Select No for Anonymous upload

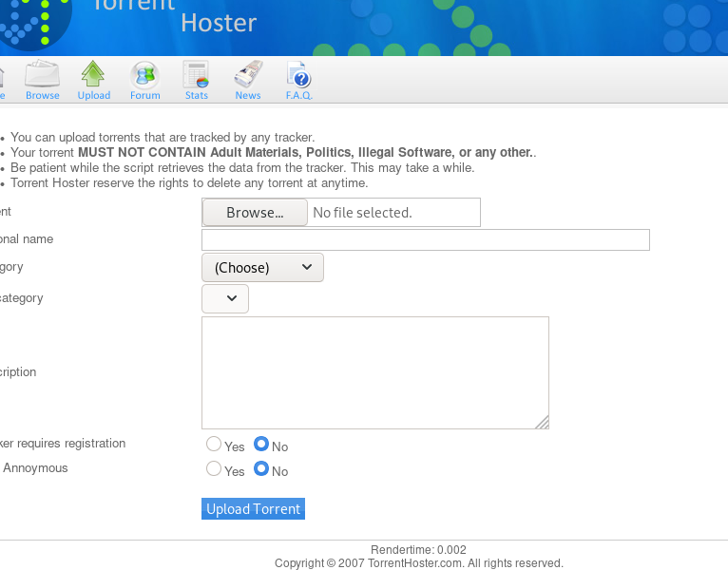pyautogui.click(x=261, y=468)
